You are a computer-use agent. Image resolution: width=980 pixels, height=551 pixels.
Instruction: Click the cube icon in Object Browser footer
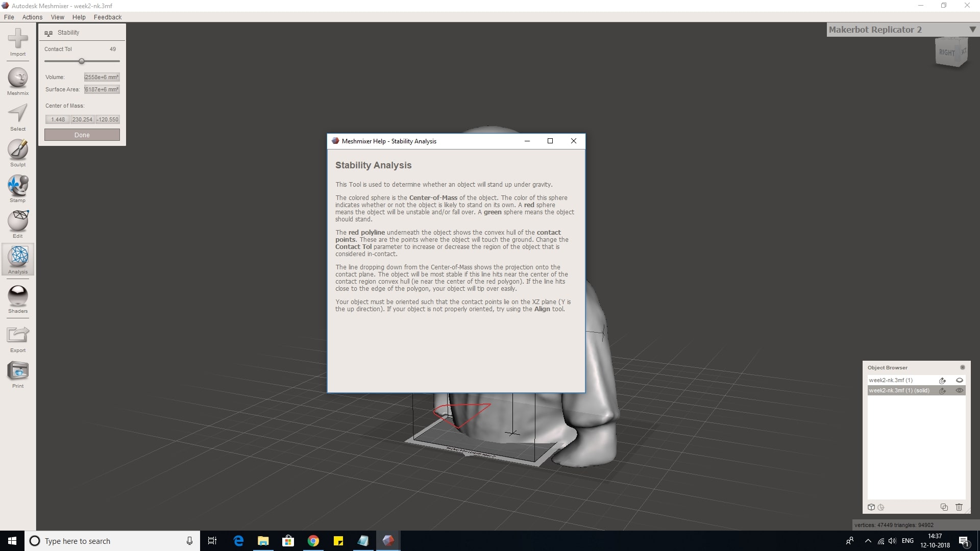[x=871, y=507]
